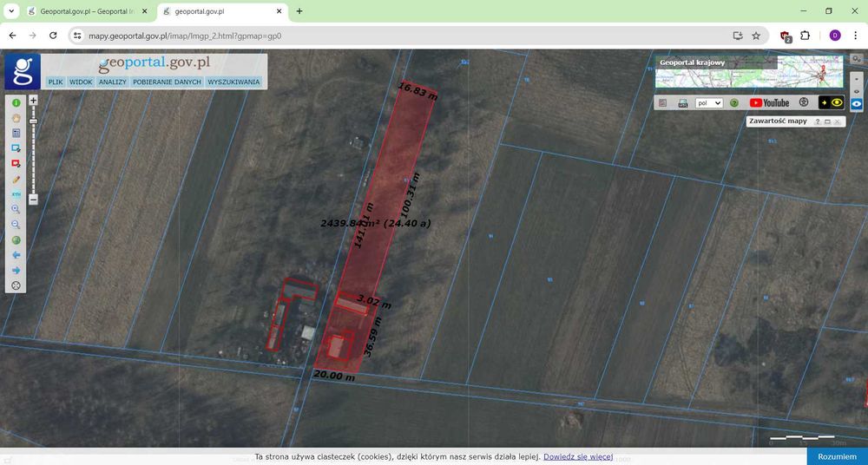Open help on Zawartość mapy panel
The width and height of the screenshot is (868, 465).
coord(818,121)
